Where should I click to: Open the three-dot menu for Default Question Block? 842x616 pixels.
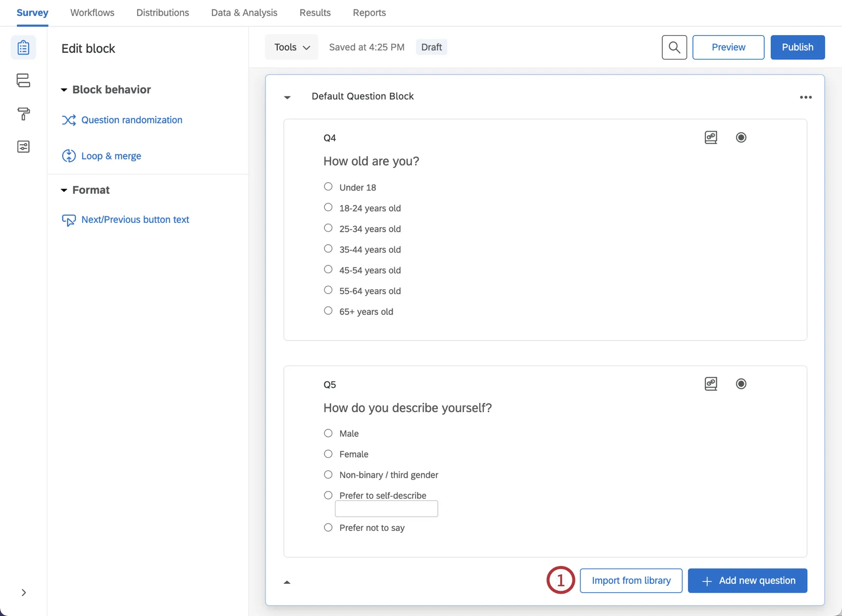coord(806,97)
